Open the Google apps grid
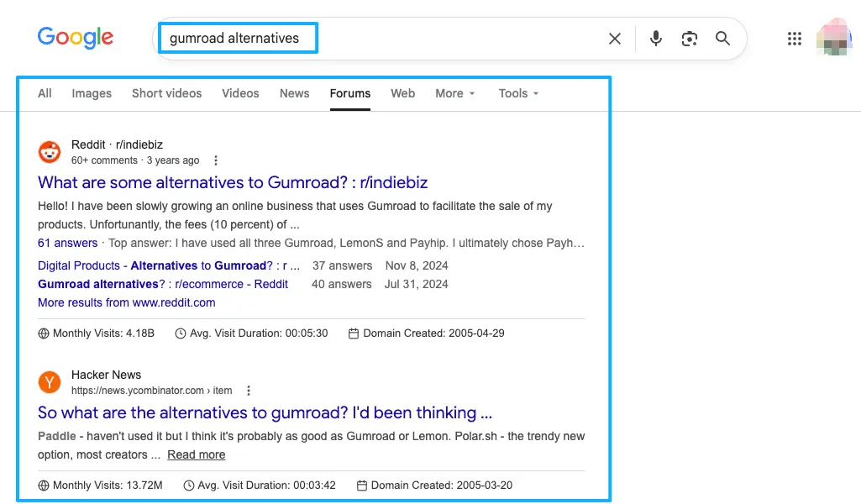 coord(794,39)
